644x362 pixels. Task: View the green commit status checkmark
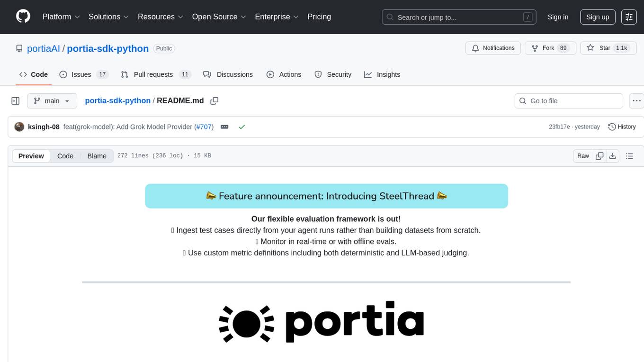[241, 127]
